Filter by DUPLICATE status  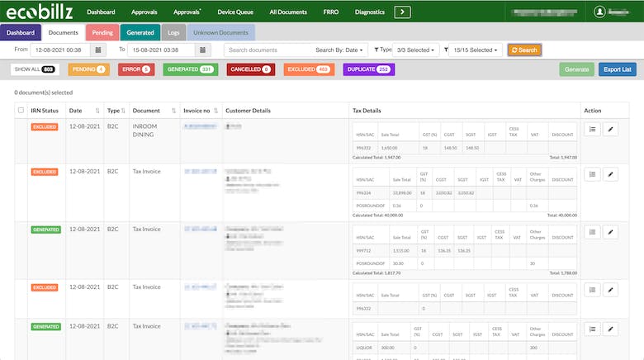[x=369, y=69]
